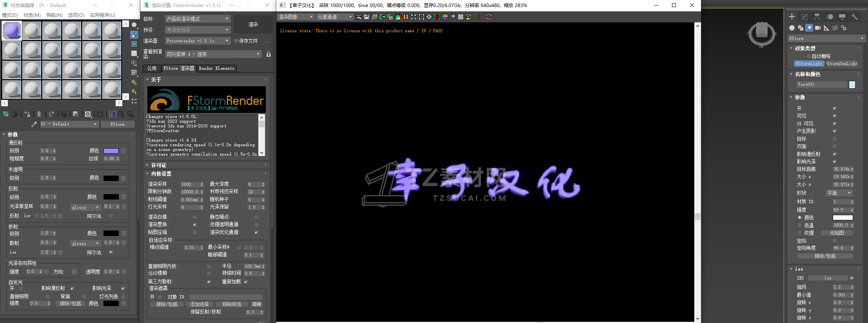Toggle the 渲染优化通道 checkbox
The image size is (868, 323).
coord(256,232)
